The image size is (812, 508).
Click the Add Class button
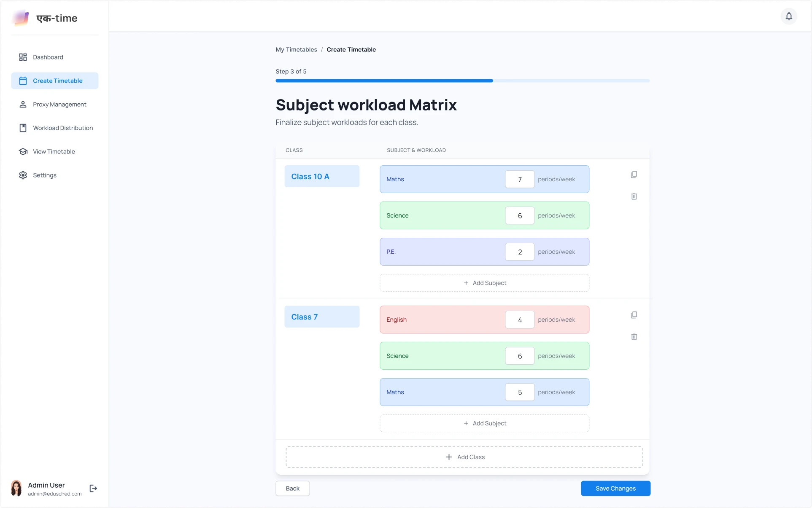click(x=464, y=457)
